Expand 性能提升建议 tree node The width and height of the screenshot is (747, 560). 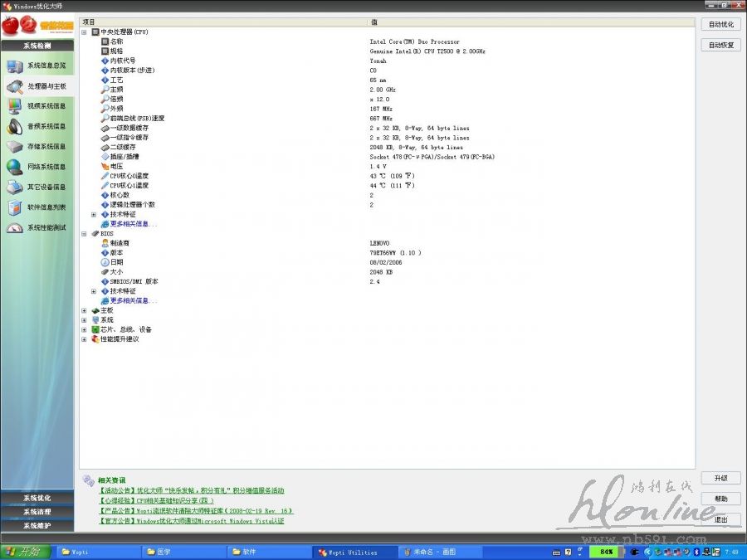pyautogui.click(x=84, y=339)
